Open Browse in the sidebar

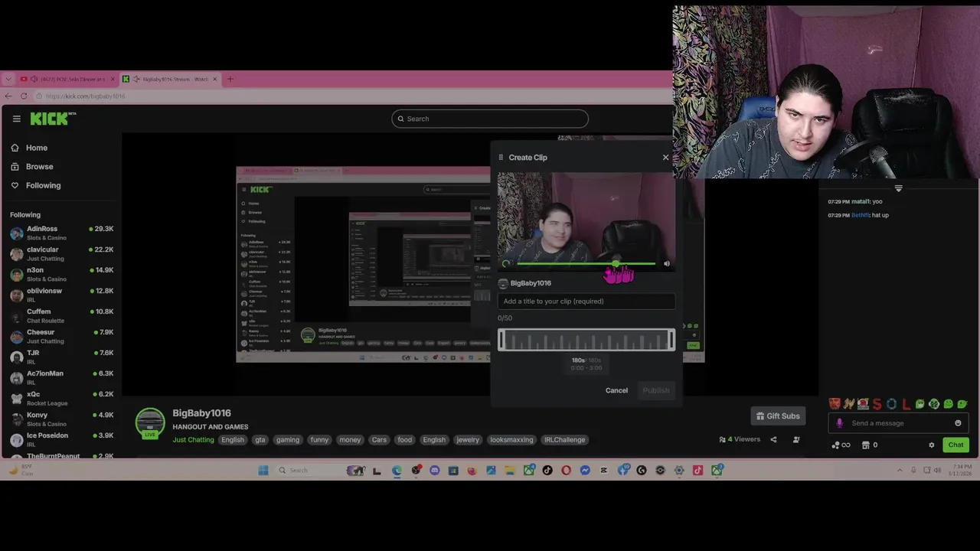[x=32, y=166]
